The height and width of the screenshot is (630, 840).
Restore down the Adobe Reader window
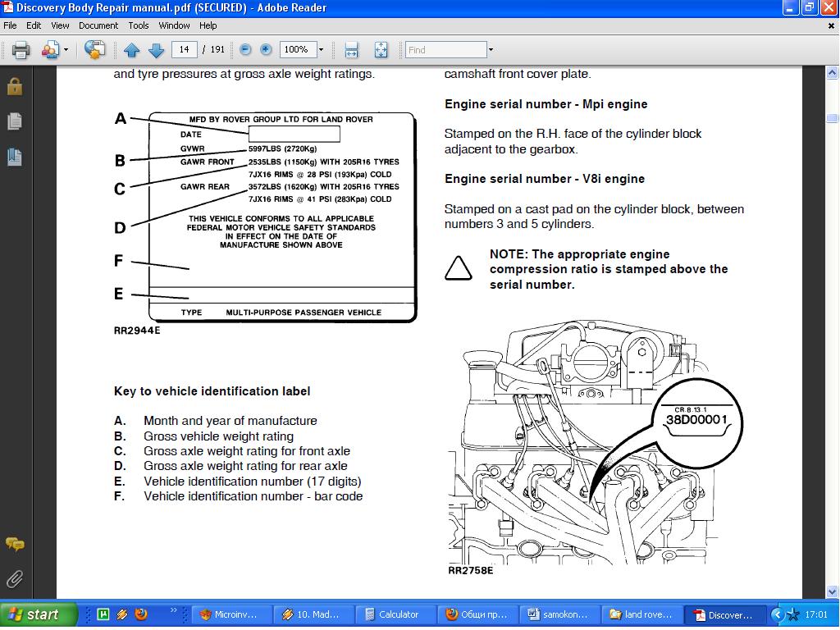click(809, 8)
